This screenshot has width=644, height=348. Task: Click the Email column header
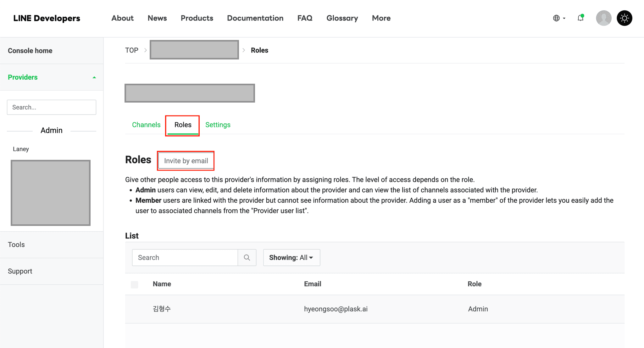[313, 284]
